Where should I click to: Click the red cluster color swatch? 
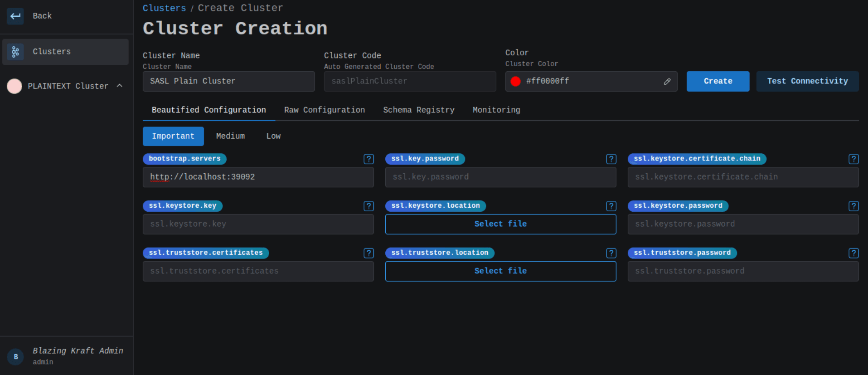pos(515,82)
